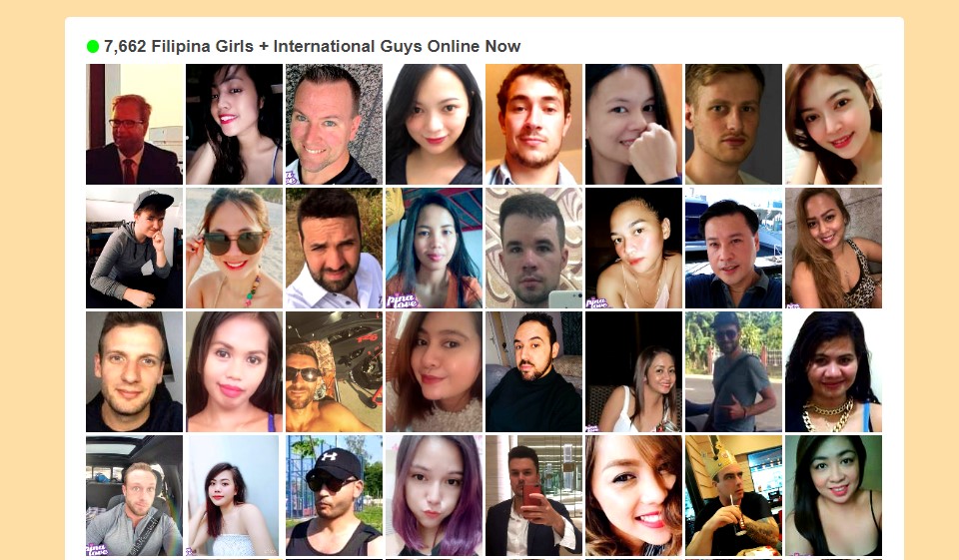
Task: Open profile of man in Under Armour cap
Action: [x=334, y=496]
